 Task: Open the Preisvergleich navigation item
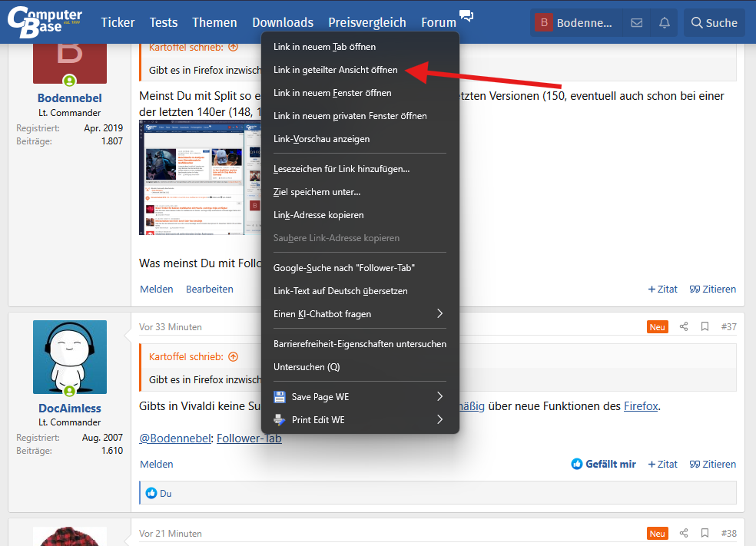point(367,22)
